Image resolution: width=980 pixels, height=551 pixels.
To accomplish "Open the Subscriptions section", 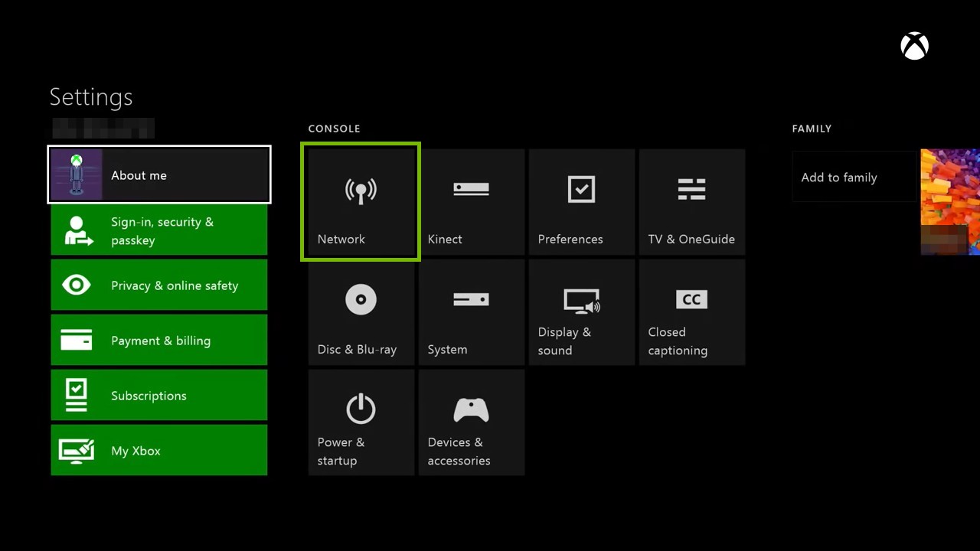I will pyautogui.click(x=158, y=395).
